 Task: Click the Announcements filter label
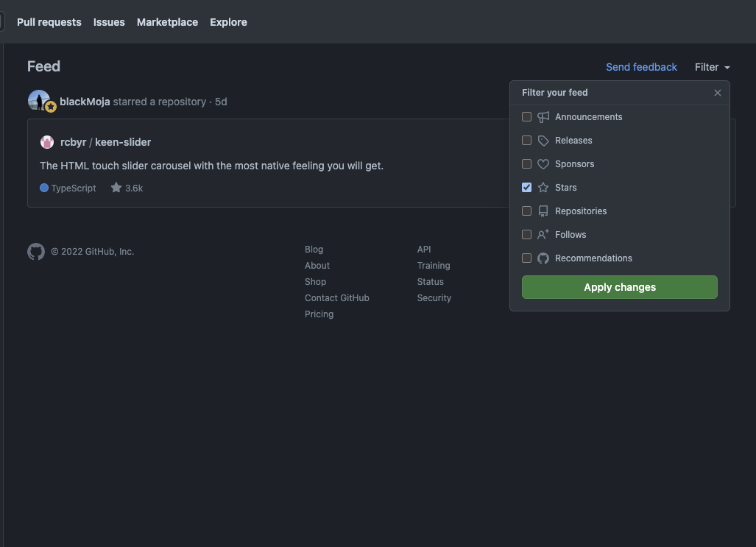[589, 117]
